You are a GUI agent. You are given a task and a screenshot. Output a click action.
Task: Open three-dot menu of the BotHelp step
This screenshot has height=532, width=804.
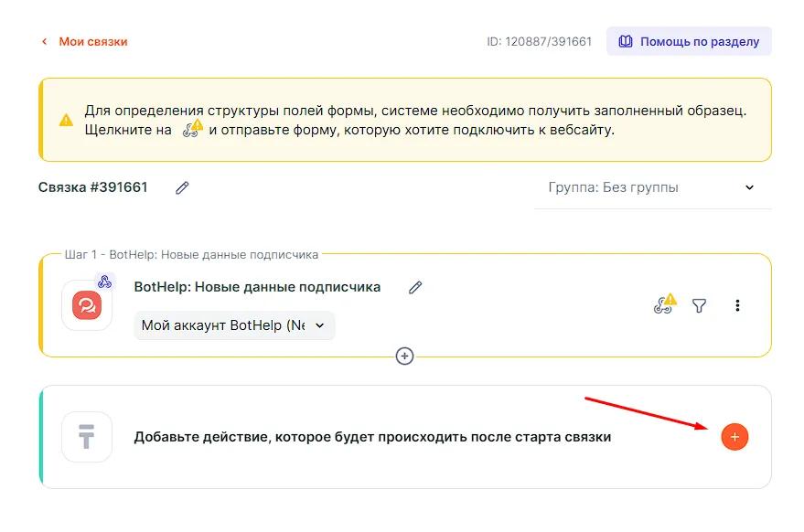tap(737, 306)
